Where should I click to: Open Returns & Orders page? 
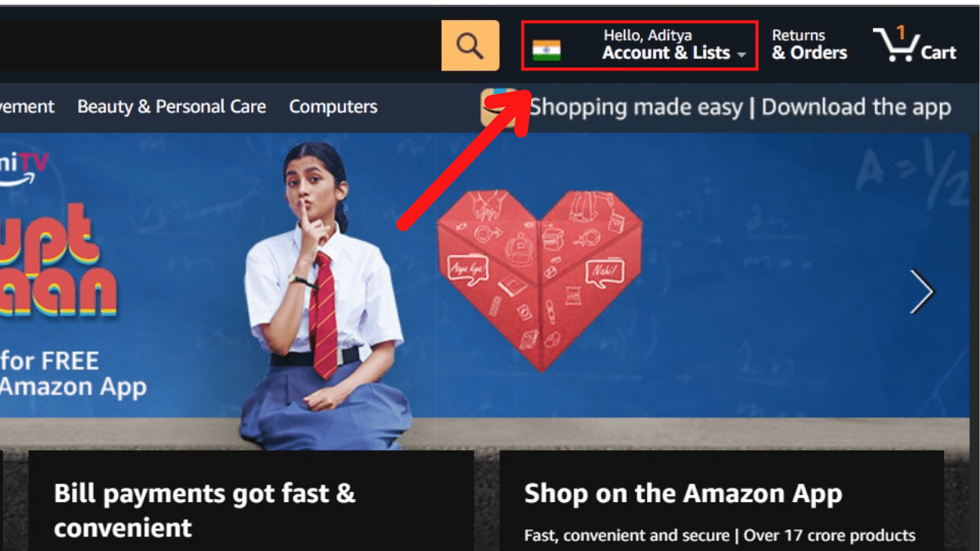point(809,44)
